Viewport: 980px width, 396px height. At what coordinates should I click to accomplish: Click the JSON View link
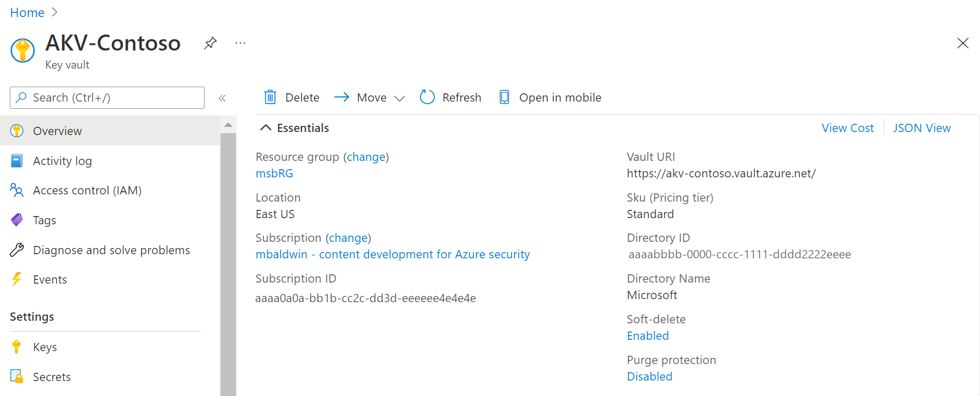(922, 128)
